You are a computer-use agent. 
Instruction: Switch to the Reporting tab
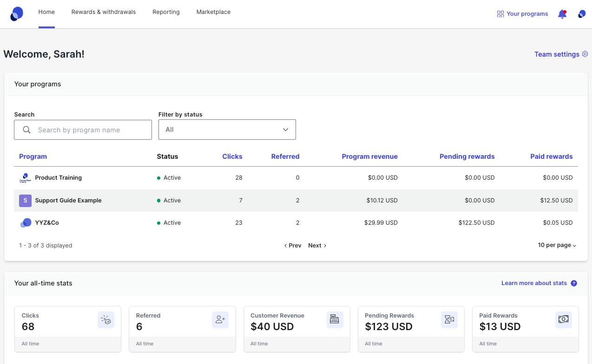(x=166, y=12)
